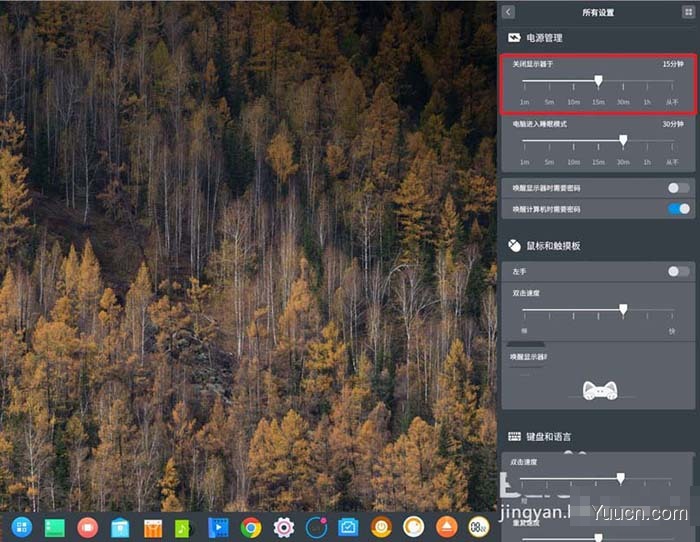The image size is (700, 542).
Task: Open the red circular recorder icon in the dock
Action: (88, 527)
